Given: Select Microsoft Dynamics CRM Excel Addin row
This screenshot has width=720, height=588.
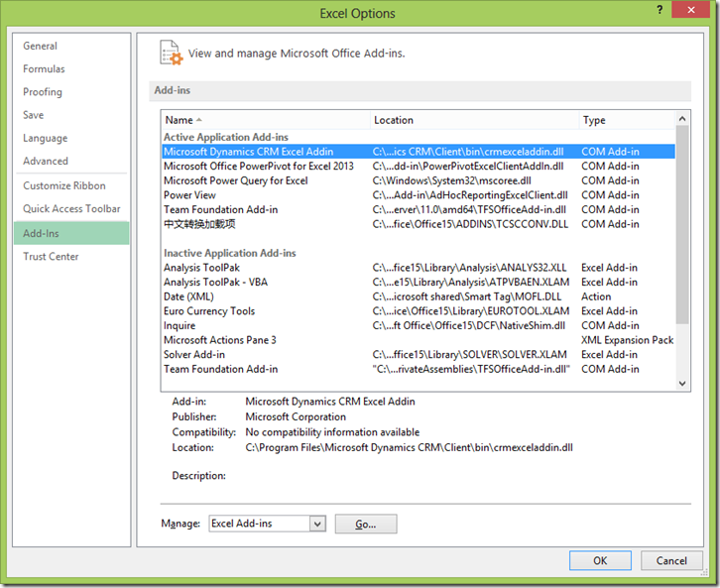Looking at the screenshot, I should [x=419, y=152].
